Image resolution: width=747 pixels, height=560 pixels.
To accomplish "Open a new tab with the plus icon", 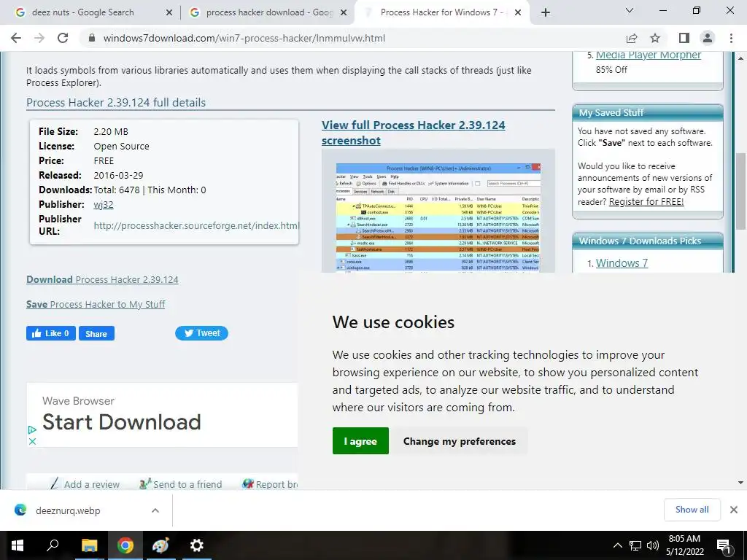I will click(546, 12).
